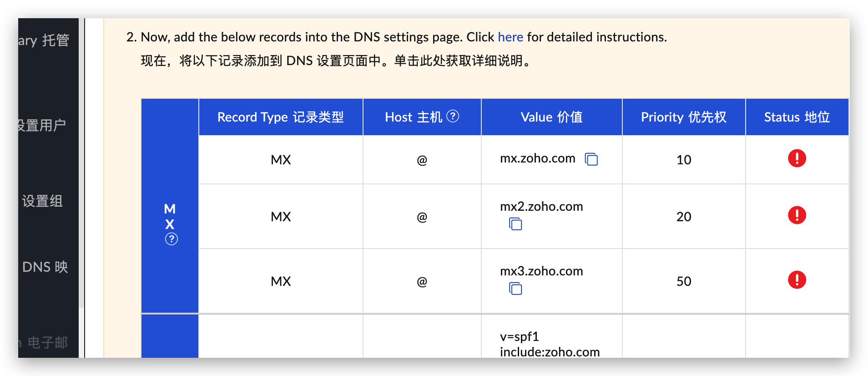This screenshot has width=868, height=376.
Task: Copy the mx.zoho.com value
Action: [x=591, y=159]
